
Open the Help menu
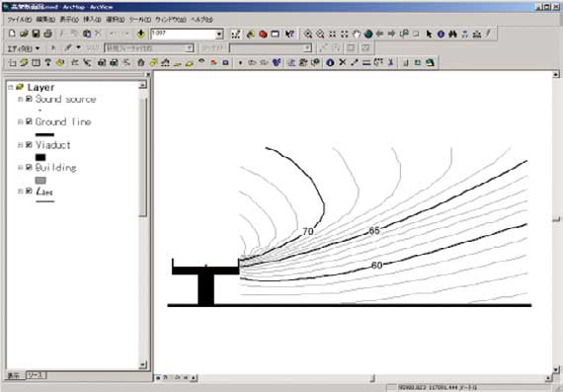[x=201, y=20]
